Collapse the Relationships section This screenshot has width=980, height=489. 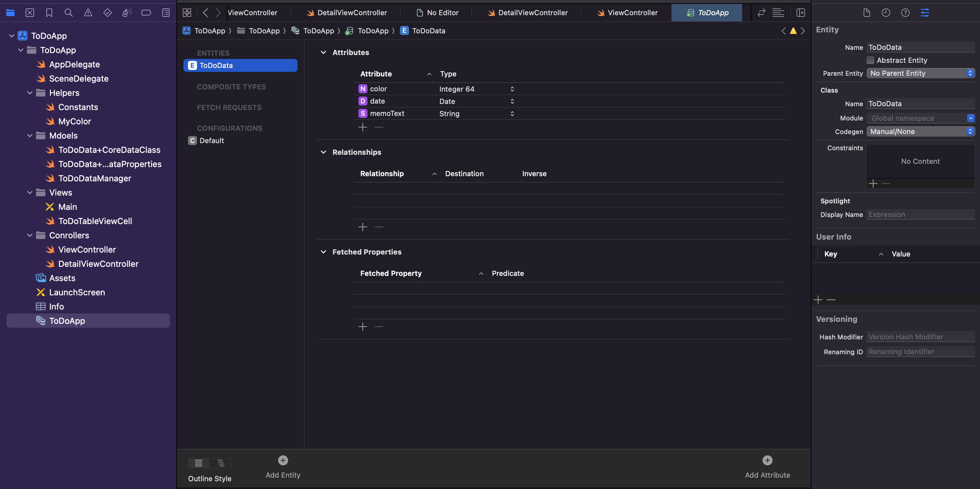click(323, 152)
